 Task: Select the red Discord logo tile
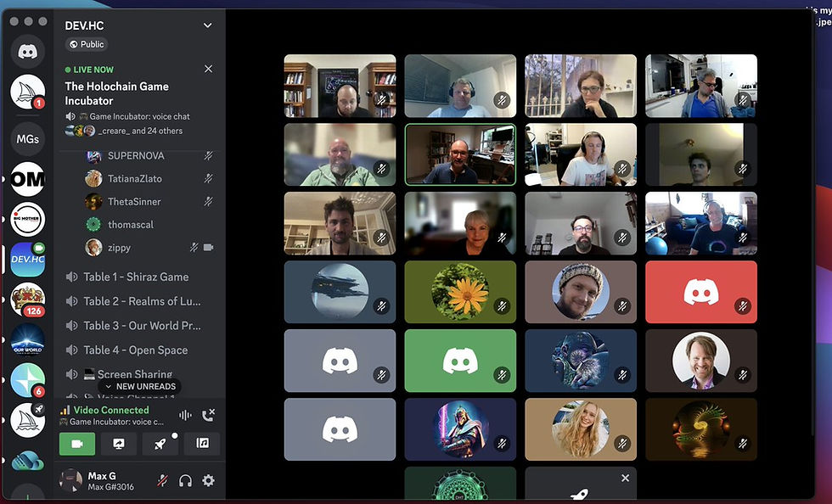tap(701, 292)
